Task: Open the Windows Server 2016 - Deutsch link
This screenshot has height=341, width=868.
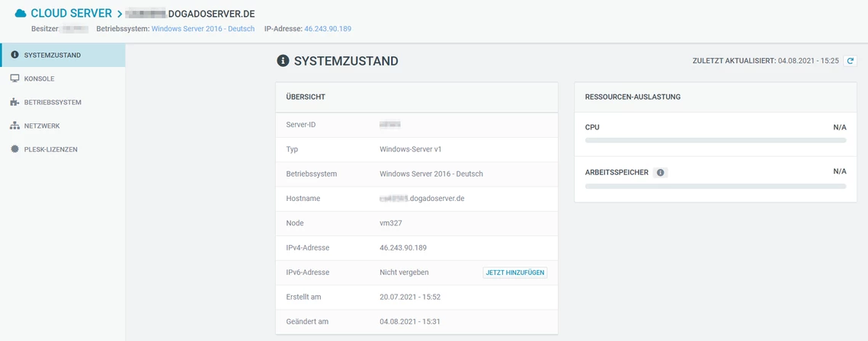Action: pyautogui.click(x=203, y=29)
